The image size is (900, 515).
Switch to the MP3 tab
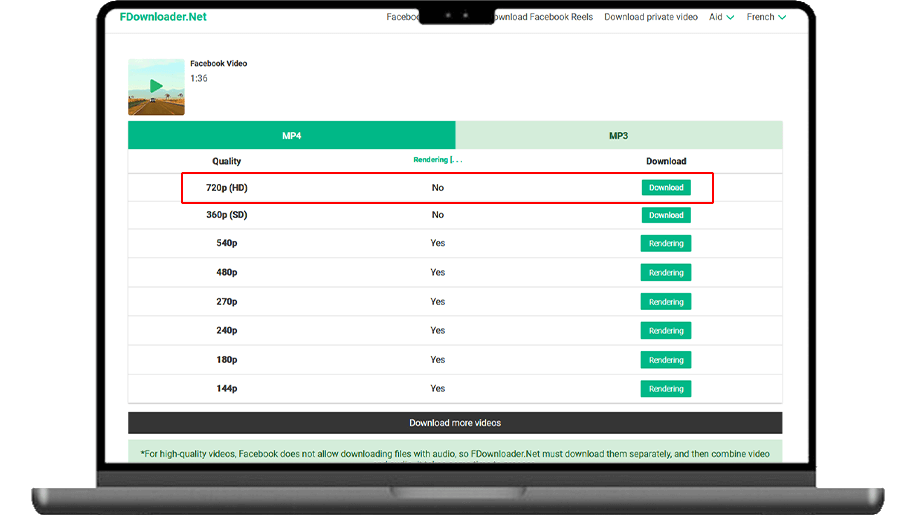click(x=619, y=135)
